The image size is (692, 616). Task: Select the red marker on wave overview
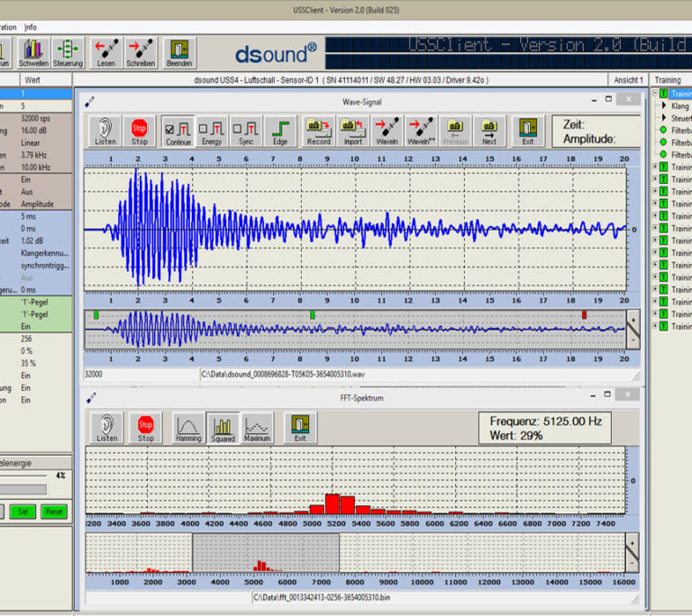click(x=584, y=314)
